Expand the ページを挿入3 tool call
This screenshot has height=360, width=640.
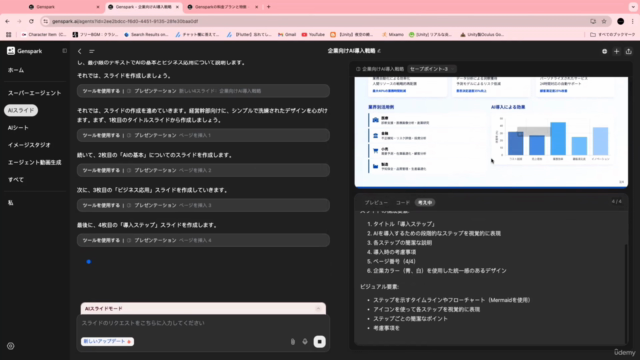coord(203,205)
